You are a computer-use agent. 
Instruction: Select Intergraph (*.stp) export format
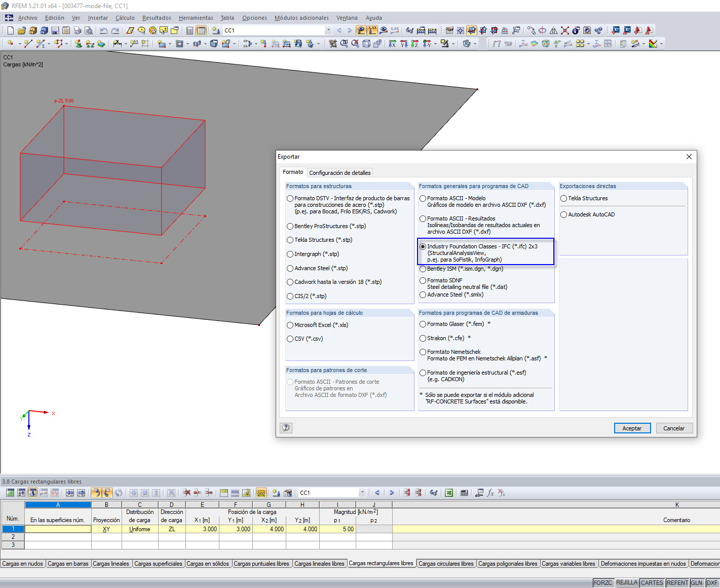[290, 254]
